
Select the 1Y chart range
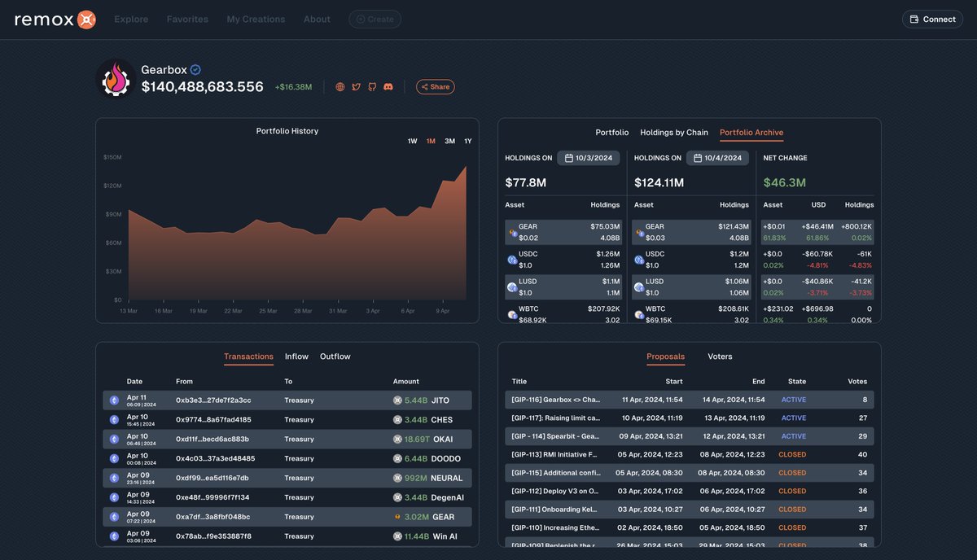pyautogui.click(x=468, y=142)
